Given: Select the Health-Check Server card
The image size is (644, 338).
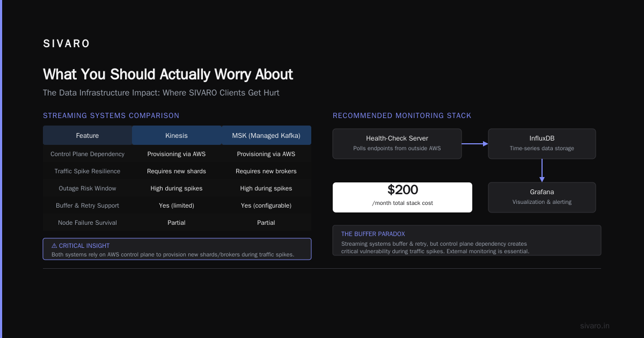Looking at the screenshot, I should click(x=397, y=144).
